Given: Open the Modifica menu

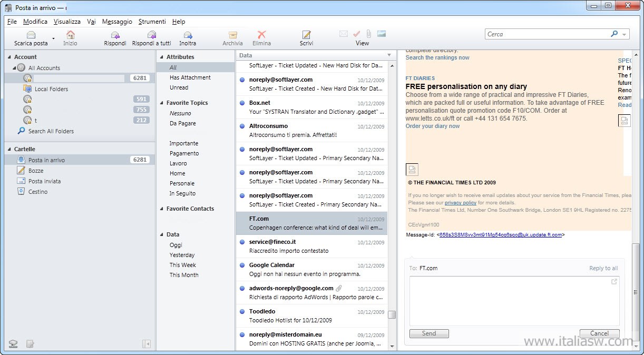Looking at the screenshot, I should tap(35, 22).
